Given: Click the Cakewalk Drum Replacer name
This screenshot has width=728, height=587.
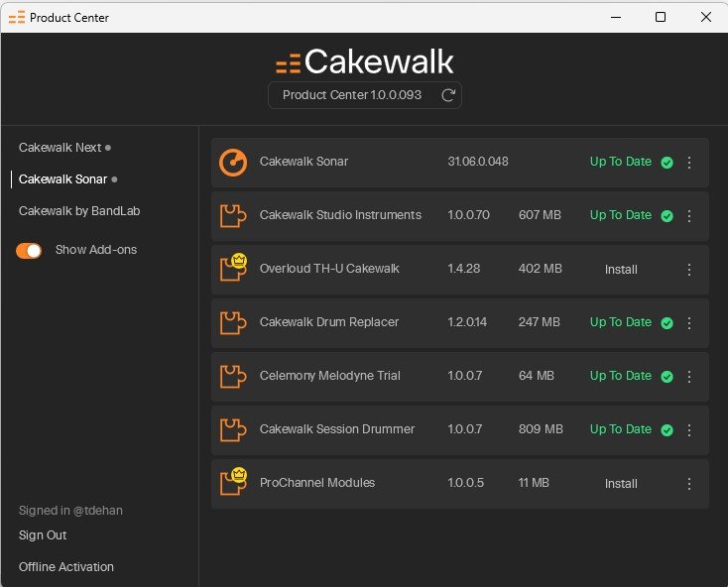Looking at the screenshot, I should point(329,322).
